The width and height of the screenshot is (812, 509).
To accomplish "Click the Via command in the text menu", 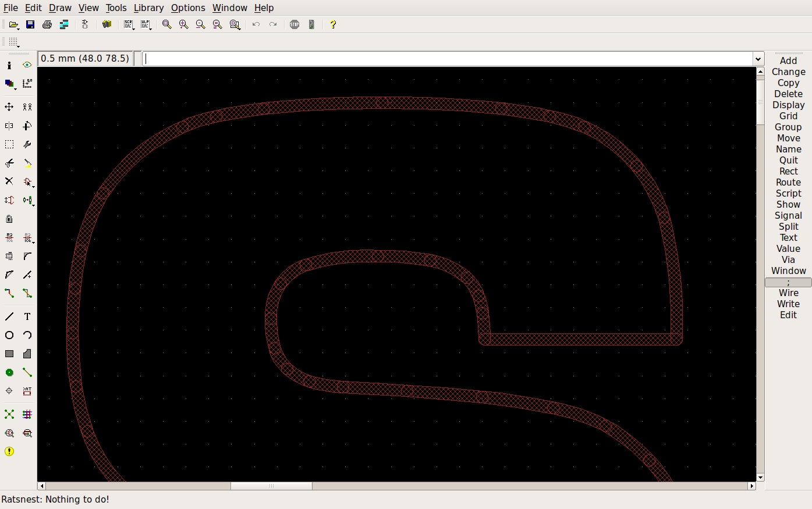I will point(788,259).
